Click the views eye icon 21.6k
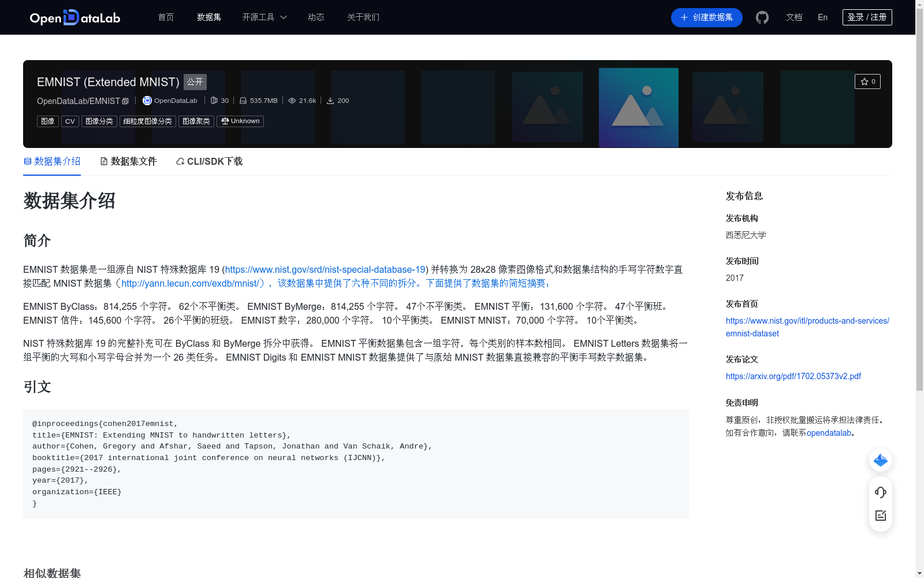 pyautogui.click(x=292, y=101)
